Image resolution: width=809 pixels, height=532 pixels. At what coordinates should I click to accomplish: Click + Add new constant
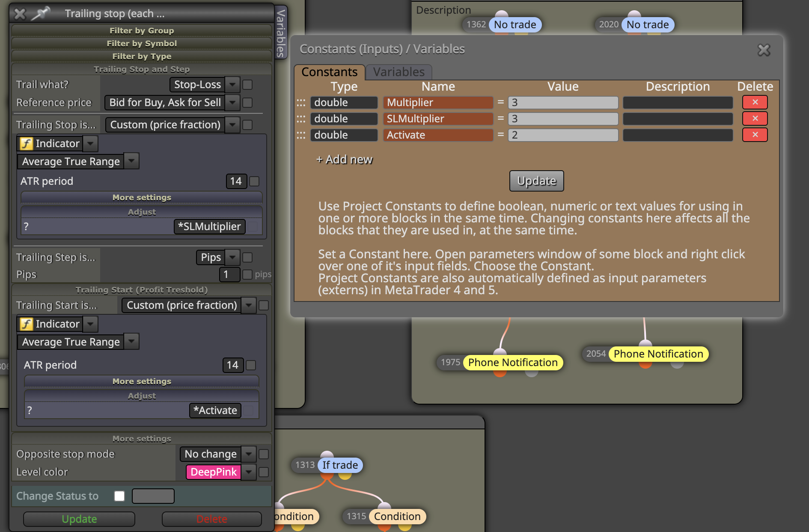point(344,160)
